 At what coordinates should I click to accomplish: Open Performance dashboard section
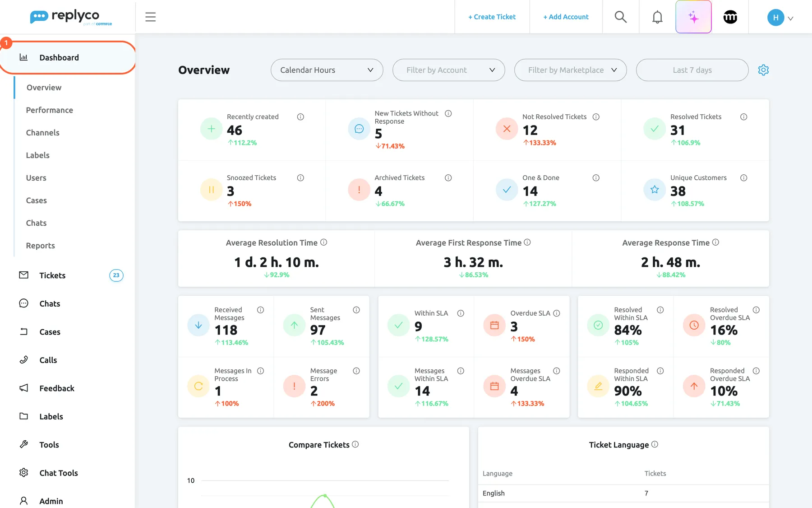tap(50, 110)
